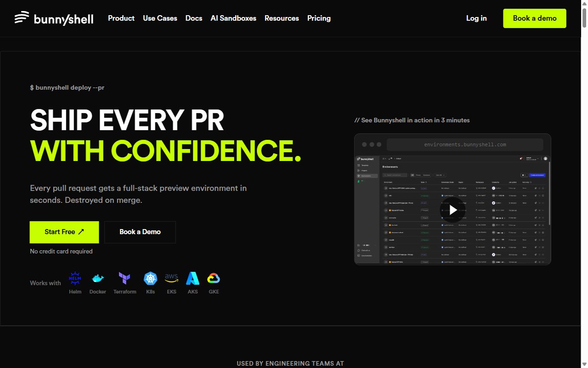This screenshot has width=588, height=368.
Task: Click the Helm logo icon
Action: 75,278
